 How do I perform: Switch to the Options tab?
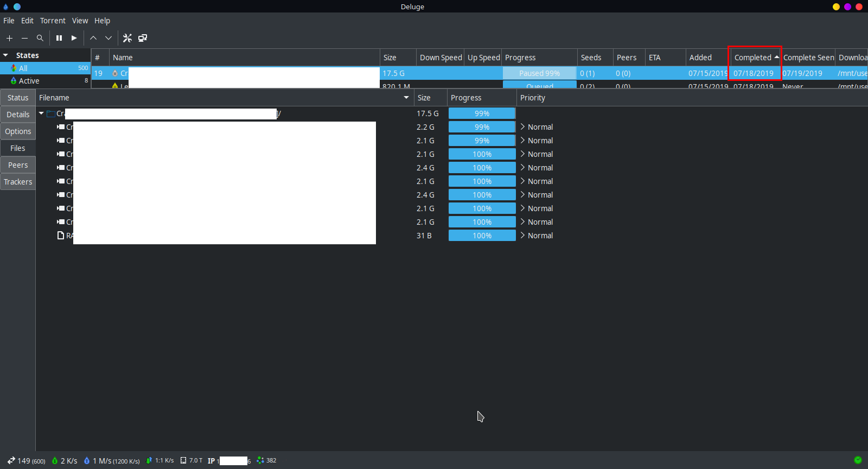[18, 131]
